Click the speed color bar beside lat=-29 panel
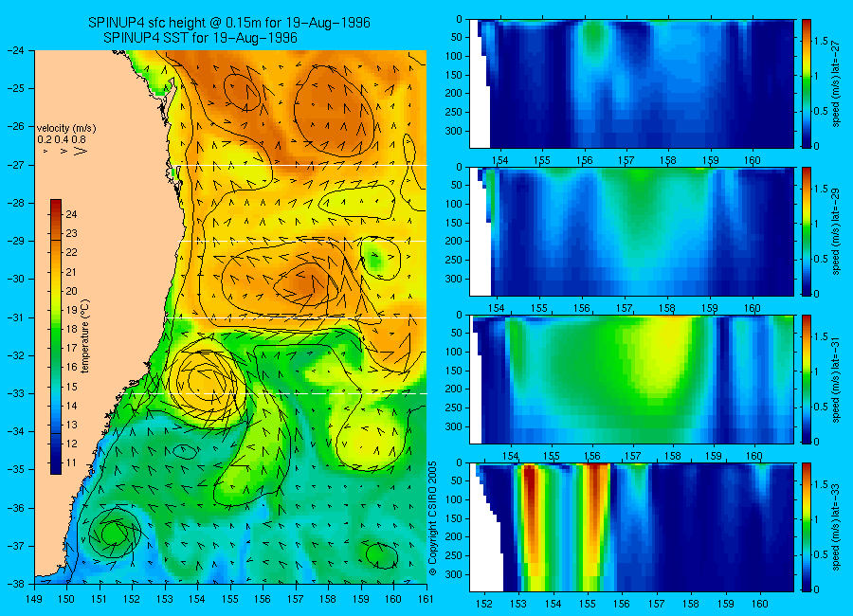853x616 pixels. click(x=806, y=231)
